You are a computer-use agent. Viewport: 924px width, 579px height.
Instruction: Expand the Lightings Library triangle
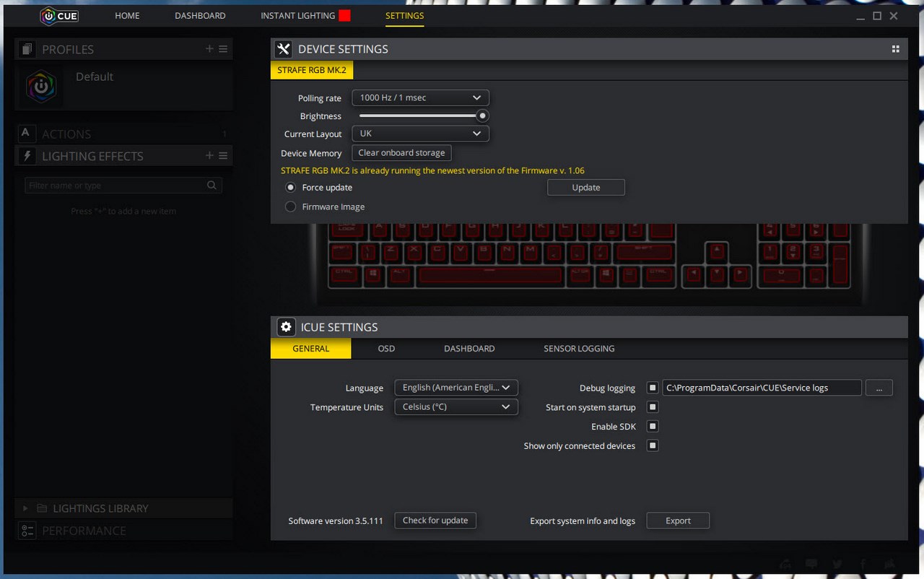pos(25,508)
